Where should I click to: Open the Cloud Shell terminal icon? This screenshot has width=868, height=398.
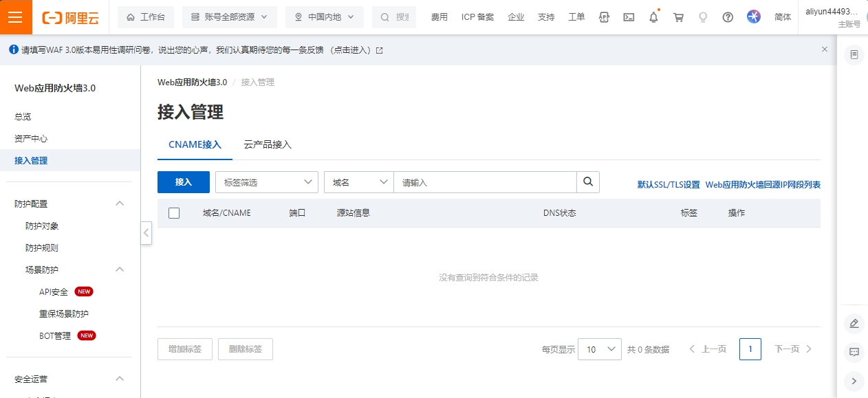pyautogui.click(x=629, y=17)
